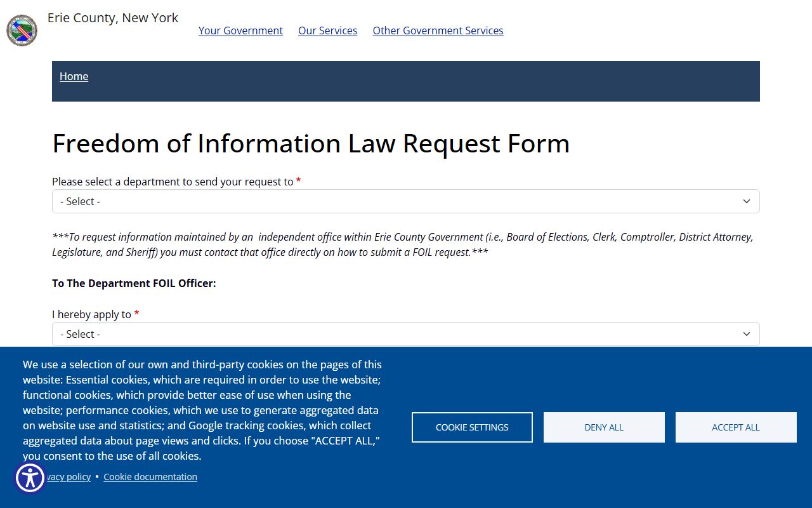Click 'To The Department FOIL Officer:' text

(134, 283)
